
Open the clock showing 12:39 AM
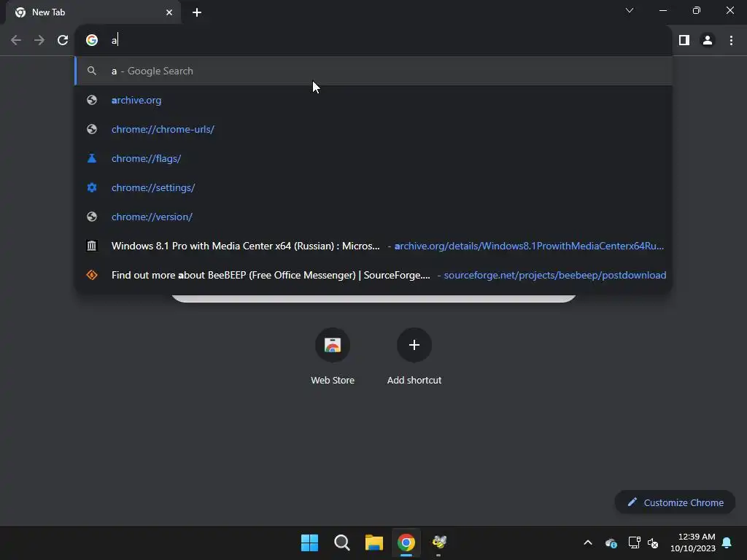[693, 542]
